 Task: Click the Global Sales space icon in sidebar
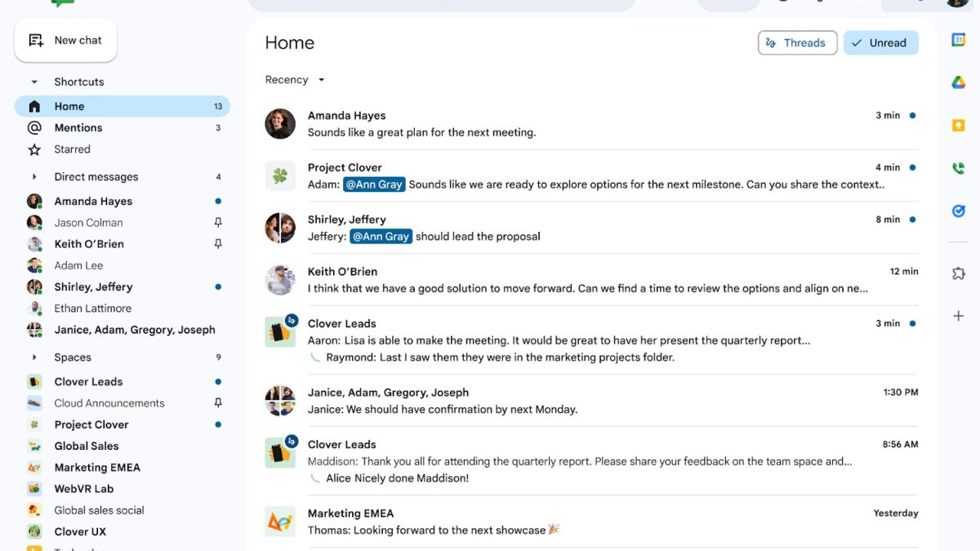tap(34, 446)
